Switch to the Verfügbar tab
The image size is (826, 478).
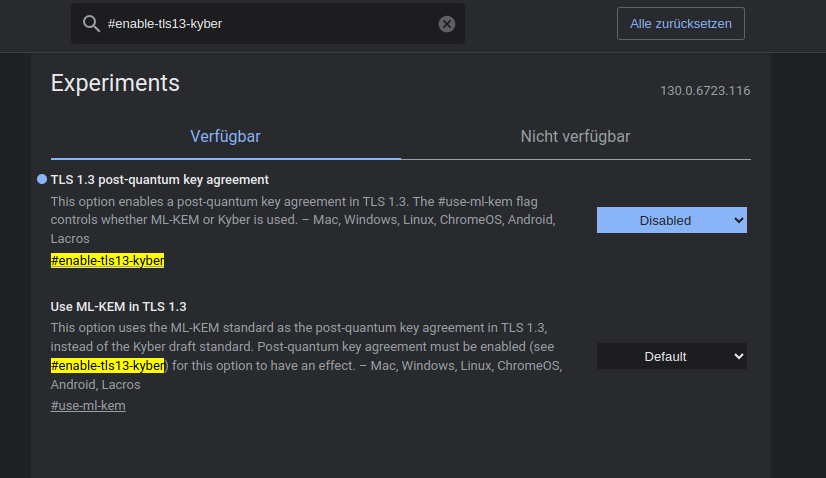(225, 136)
